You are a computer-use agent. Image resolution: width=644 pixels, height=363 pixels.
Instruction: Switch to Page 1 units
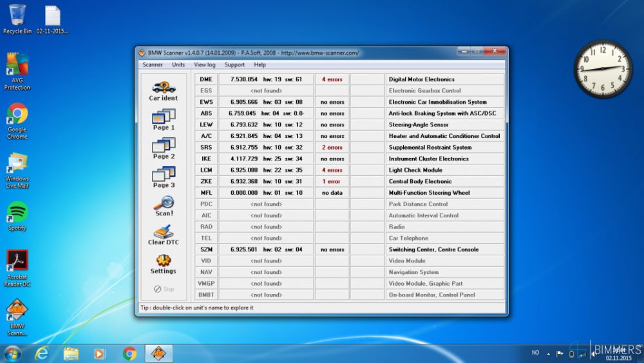[x=164, y=120]
